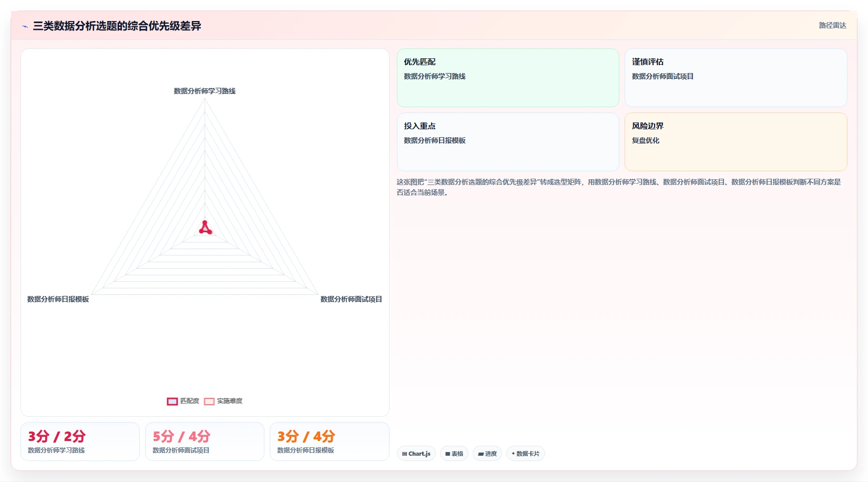The height and width of the screenshot is (482, 868).
Task: Click the radar axis label 数据分析师日报模板
Action: (58, 299)
